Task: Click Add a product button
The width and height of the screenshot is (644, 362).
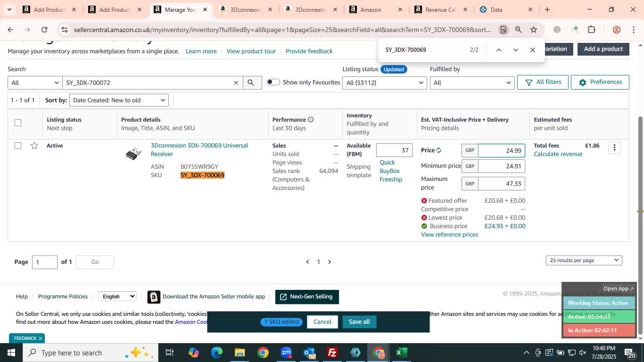Action: pyautogui.click(x=603, y=49)
